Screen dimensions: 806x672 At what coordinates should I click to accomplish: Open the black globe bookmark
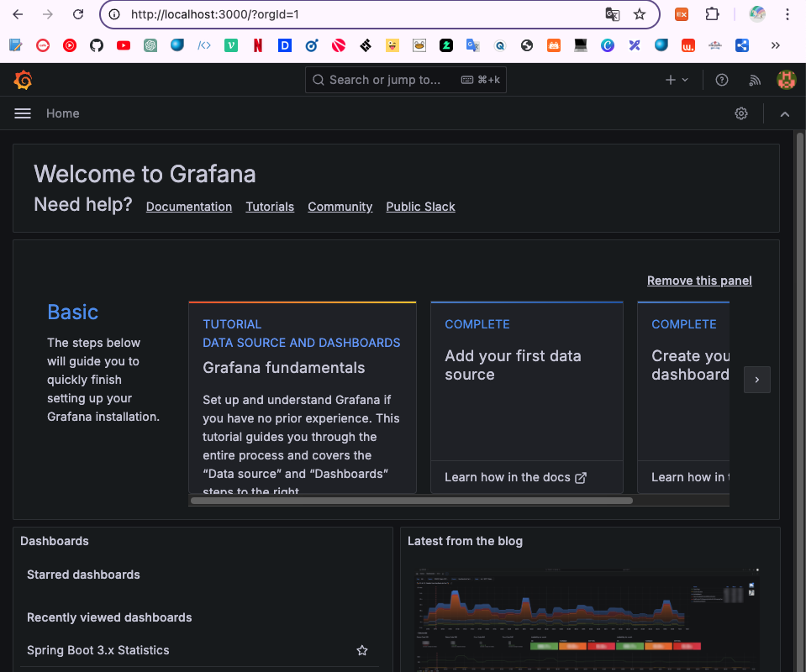pyautogui.click(x=527, y=45)
